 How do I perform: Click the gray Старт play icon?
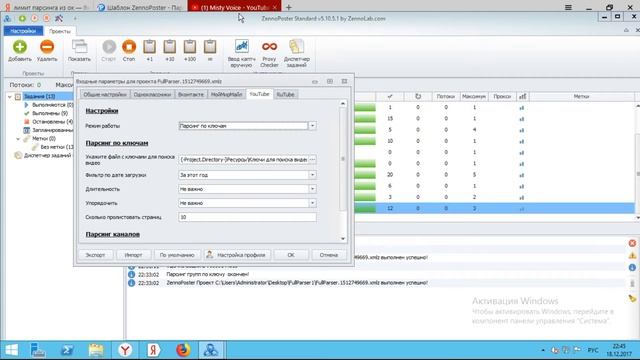tap(109, 47)
